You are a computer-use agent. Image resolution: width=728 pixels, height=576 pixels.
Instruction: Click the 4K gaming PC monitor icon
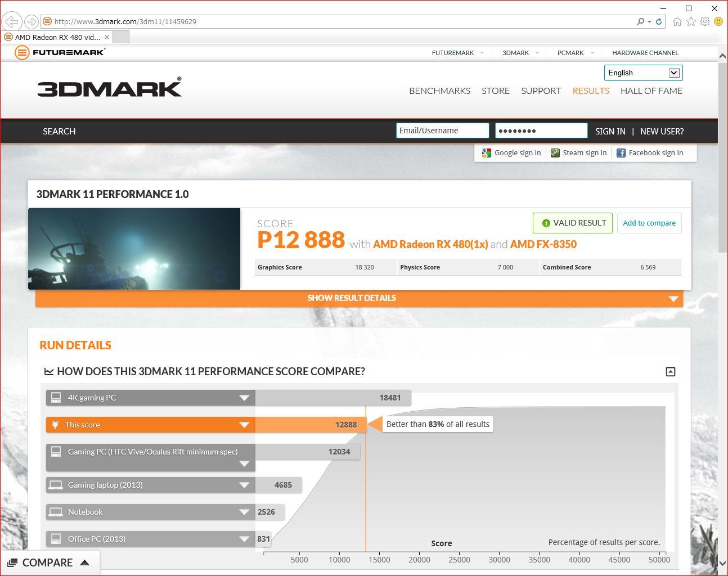pos(56,398)
